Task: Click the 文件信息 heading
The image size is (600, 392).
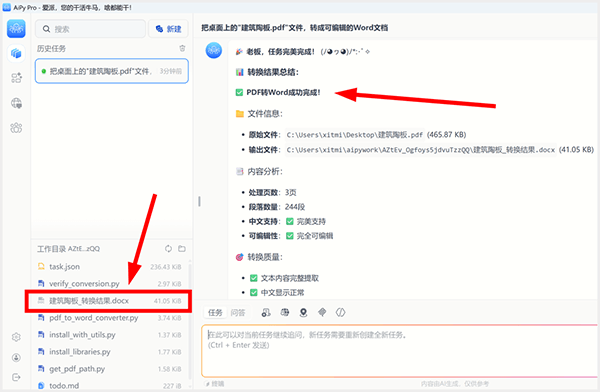Action: point(265,114)
